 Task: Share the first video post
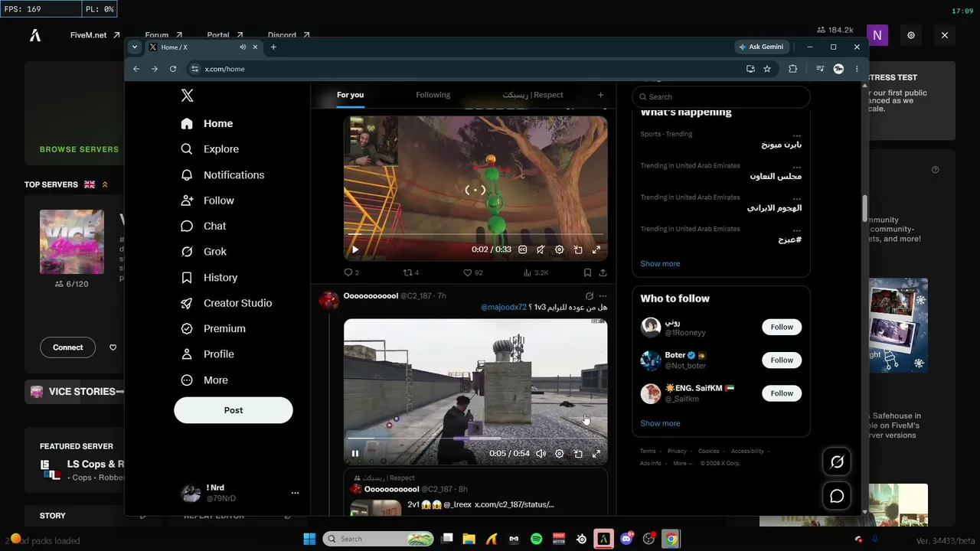click(x=603, y=272)
